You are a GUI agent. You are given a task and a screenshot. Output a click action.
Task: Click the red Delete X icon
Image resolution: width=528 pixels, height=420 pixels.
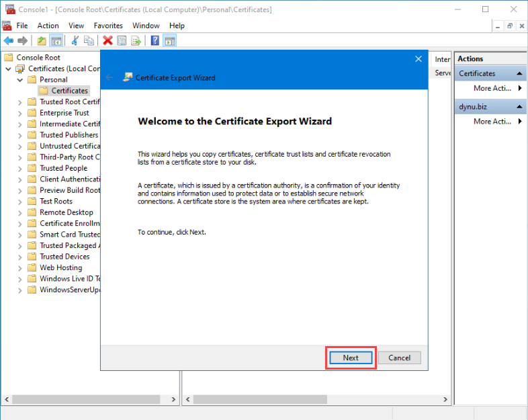(x=107, y=41)
